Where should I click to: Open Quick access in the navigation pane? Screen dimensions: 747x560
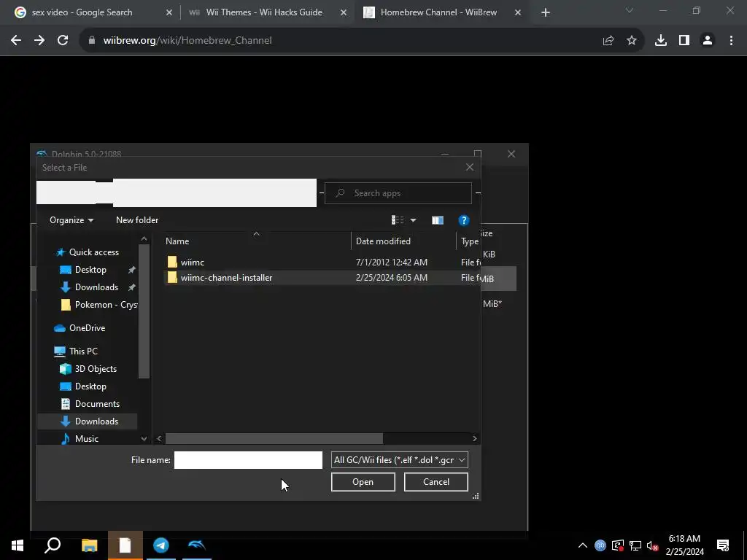(94, 252)
